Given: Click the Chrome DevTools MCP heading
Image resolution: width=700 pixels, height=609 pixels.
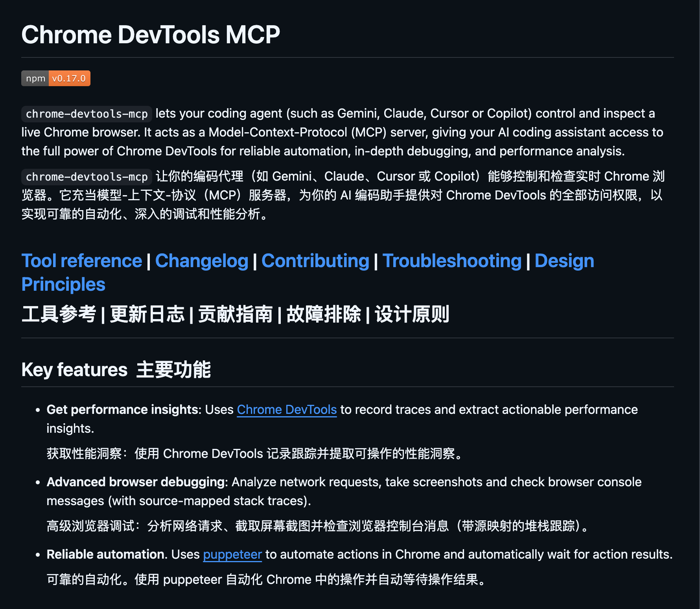Looking at the screenshot, I should click(x=151, y=35).
